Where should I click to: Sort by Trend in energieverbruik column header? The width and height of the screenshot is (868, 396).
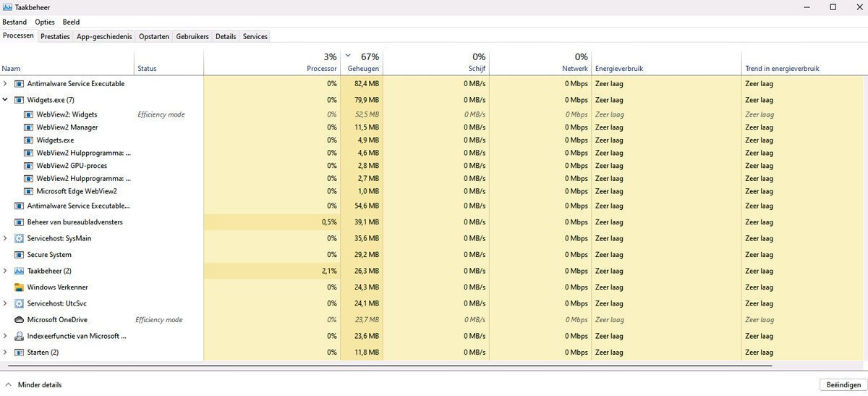tap(804, 63)
